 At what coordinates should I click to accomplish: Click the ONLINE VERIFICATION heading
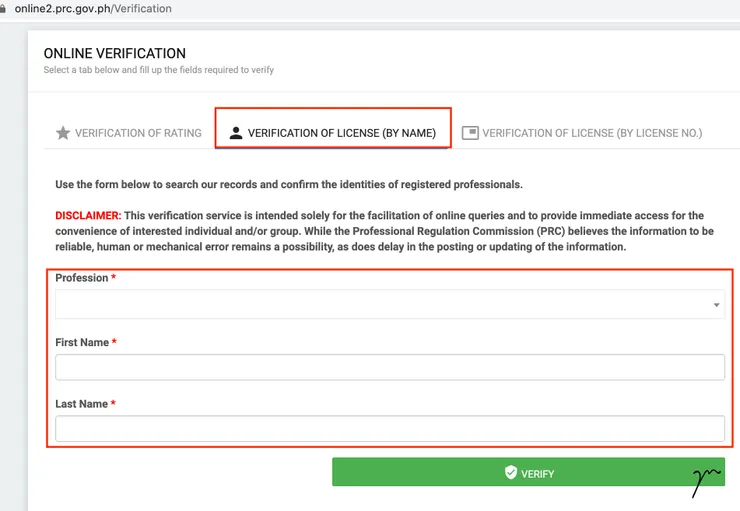pos(114,53)
